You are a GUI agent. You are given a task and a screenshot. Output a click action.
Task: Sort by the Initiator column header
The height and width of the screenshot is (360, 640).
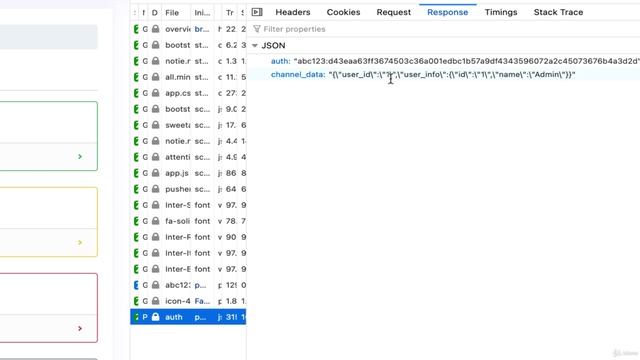pyautogui.click(x=202, y=13)
